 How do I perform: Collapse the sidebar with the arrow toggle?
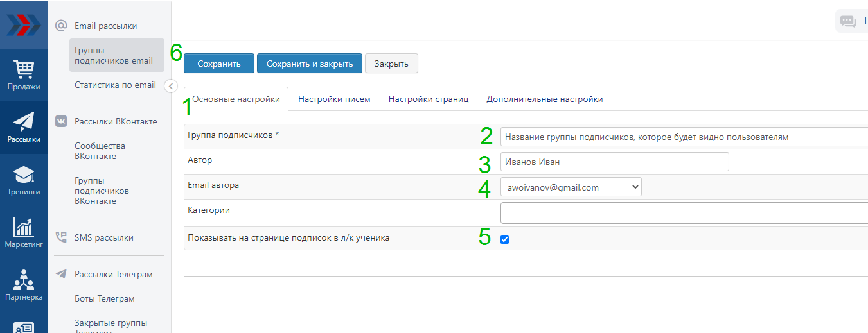171,86
